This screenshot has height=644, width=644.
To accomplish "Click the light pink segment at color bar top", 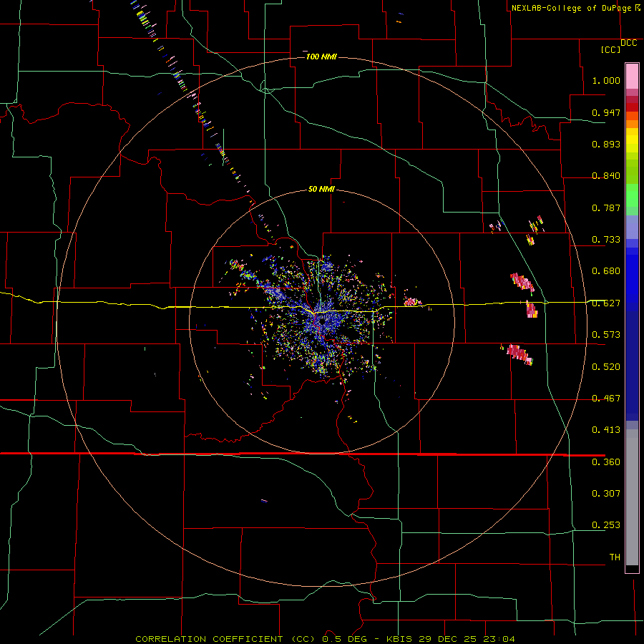I will (632, 76).
